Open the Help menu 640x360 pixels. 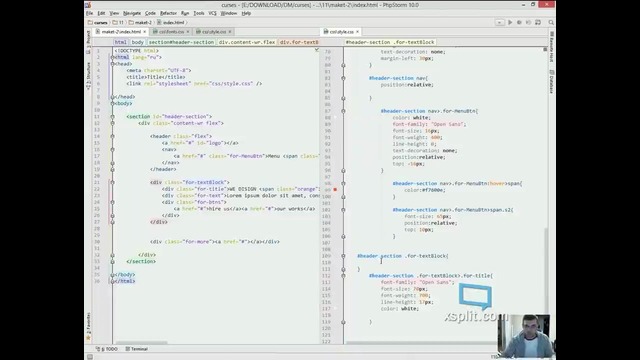(x=246, y=13)
